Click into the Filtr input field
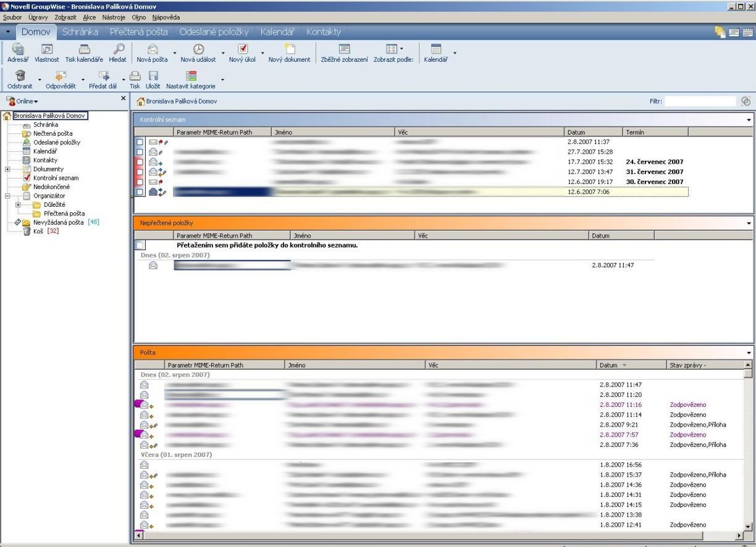 click(700, 101)
